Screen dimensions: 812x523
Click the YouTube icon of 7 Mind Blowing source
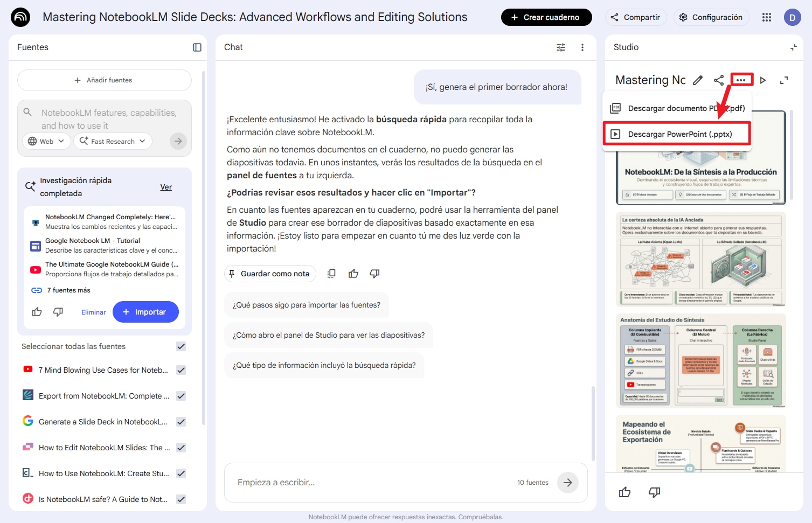click(28, 369)
